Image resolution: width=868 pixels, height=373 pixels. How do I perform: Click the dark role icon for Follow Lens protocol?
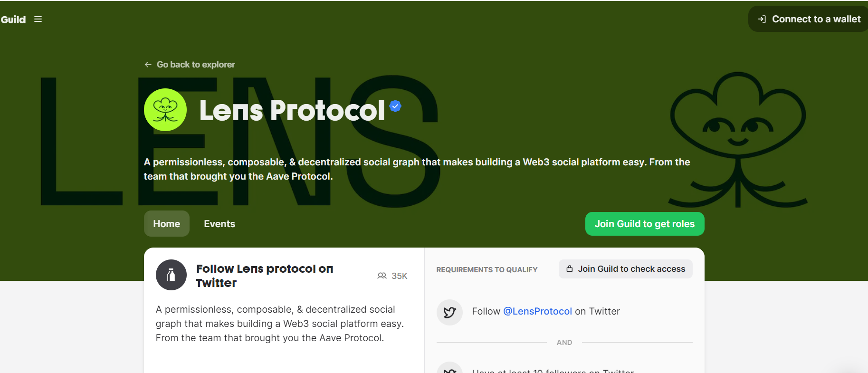(x=171, y=275)
